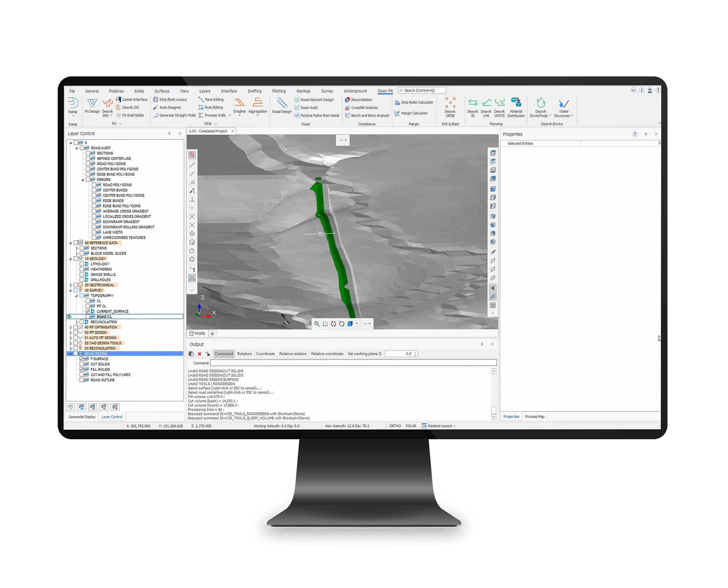Open Face Editing tool

coord(211,100)
